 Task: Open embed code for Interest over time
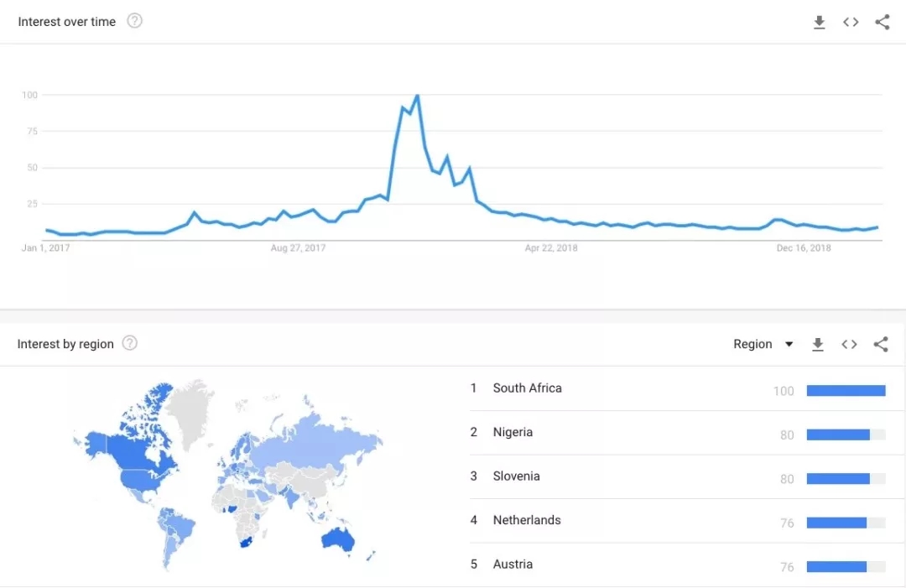tap(851, 22)
